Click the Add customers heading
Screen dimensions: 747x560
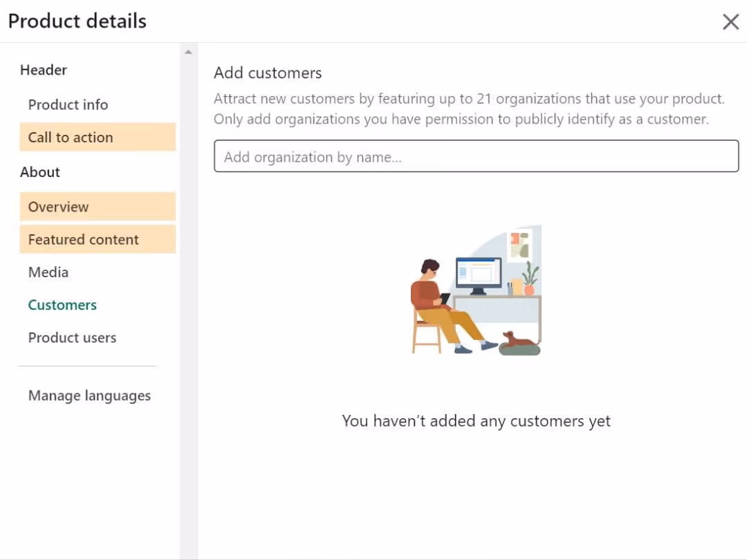[x=268, y=73]
